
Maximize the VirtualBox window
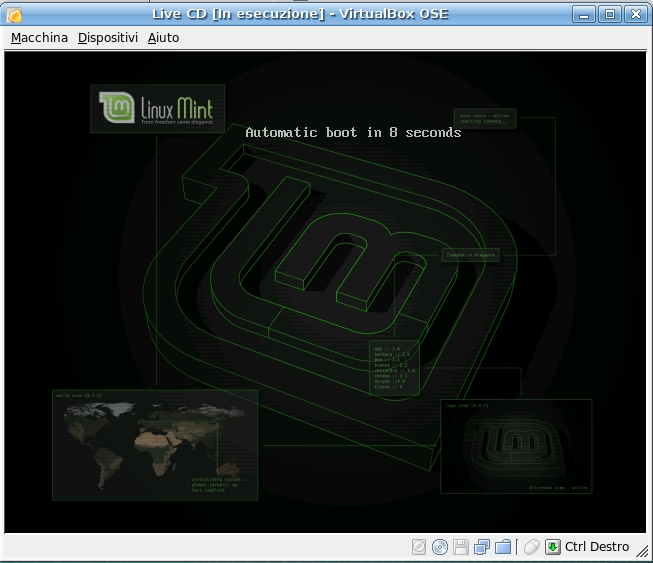coord(610,15)
